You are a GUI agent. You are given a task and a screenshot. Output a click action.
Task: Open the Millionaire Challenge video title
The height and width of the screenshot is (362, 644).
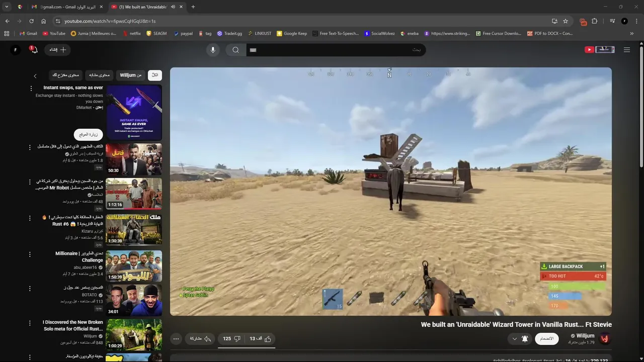(79, 257)
